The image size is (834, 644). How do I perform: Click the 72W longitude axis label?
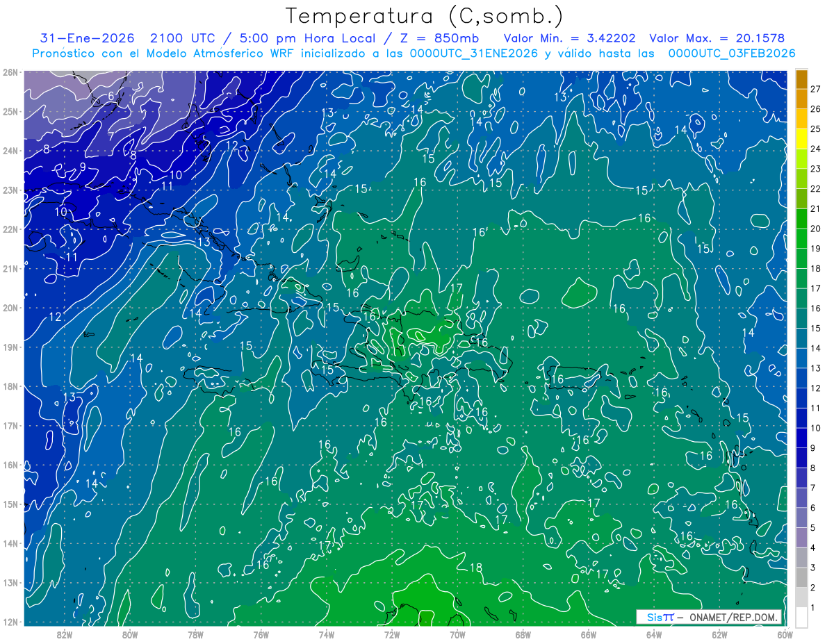click(x=392, y=634)
